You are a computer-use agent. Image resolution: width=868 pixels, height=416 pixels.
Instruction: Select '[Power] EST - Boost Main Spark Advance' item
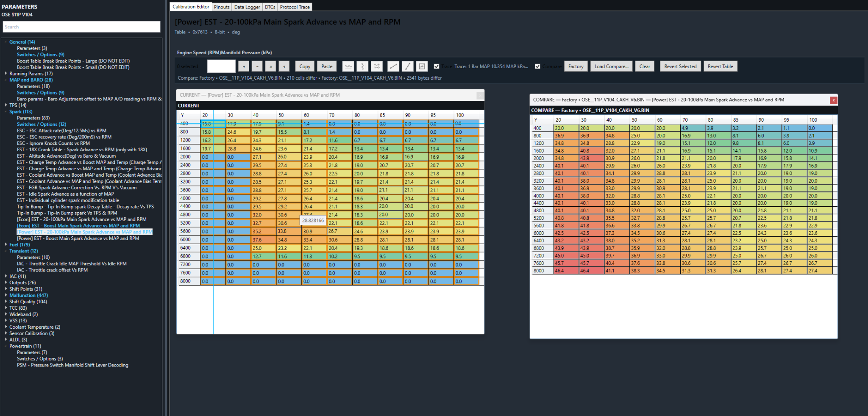[x=78, y=239]
